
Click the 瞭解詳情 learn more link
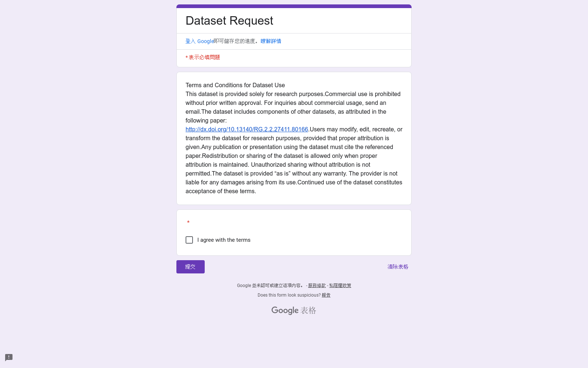[x=271, y=41]
